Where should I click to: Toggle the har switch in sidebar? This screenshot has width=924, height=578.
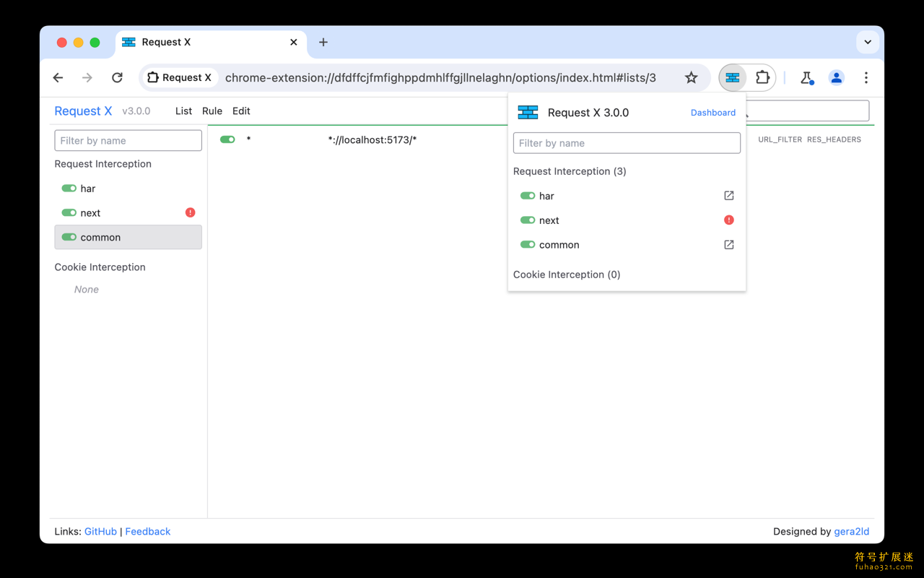69,189
